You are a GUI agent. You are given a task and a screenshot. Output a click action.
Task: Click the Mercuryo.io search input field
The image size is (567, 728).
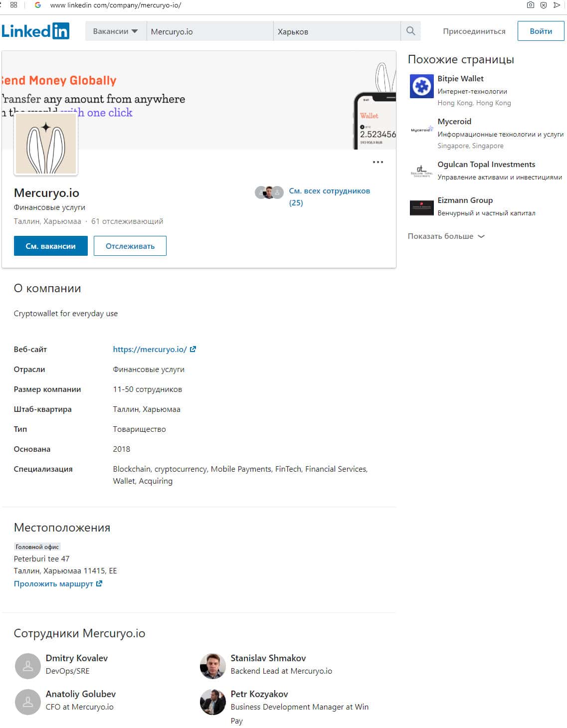[210, 31]
